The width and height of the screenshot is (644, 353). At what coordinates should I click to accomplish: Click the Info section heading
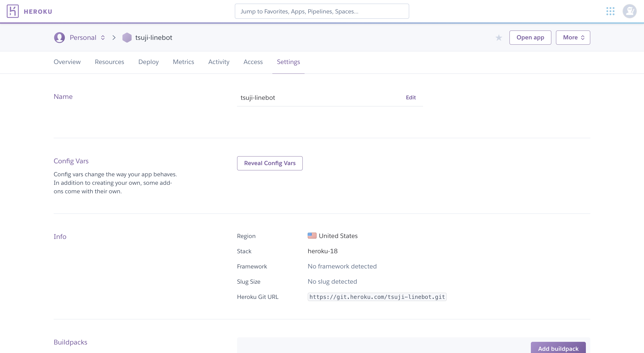(60, 236)
